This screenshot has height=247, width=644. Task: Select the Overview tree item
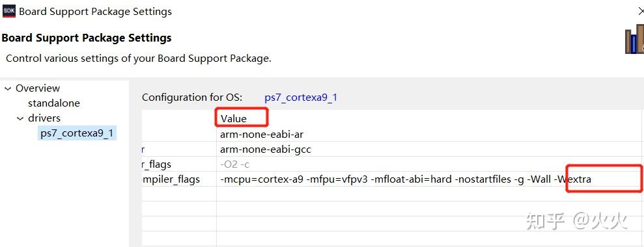pos(38,88)
